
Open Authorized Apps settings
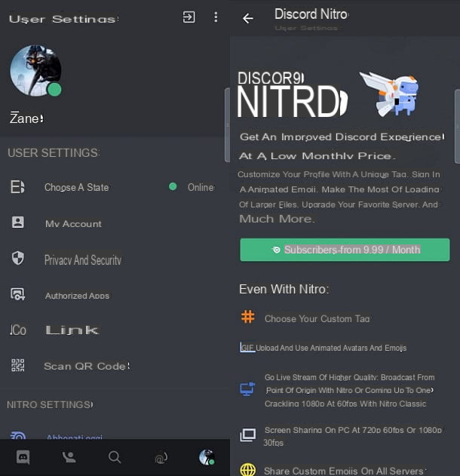(x=115, y=296)
